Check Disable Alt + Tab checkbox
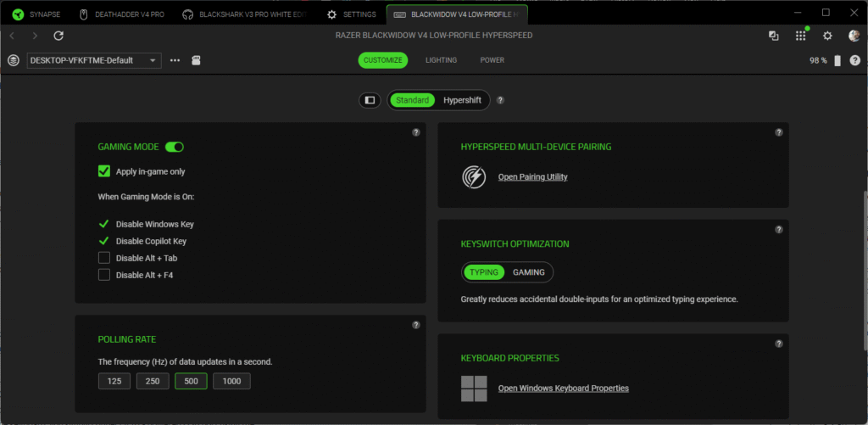The width and height of the screenshot is (868, 425). point(104,258)
